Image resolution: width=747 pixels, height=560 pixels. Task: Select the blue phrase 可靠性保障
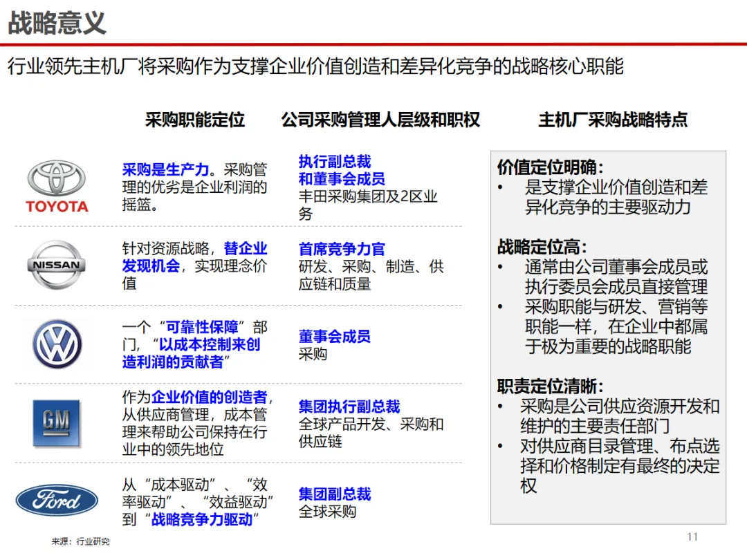click(x=202, y=327)
